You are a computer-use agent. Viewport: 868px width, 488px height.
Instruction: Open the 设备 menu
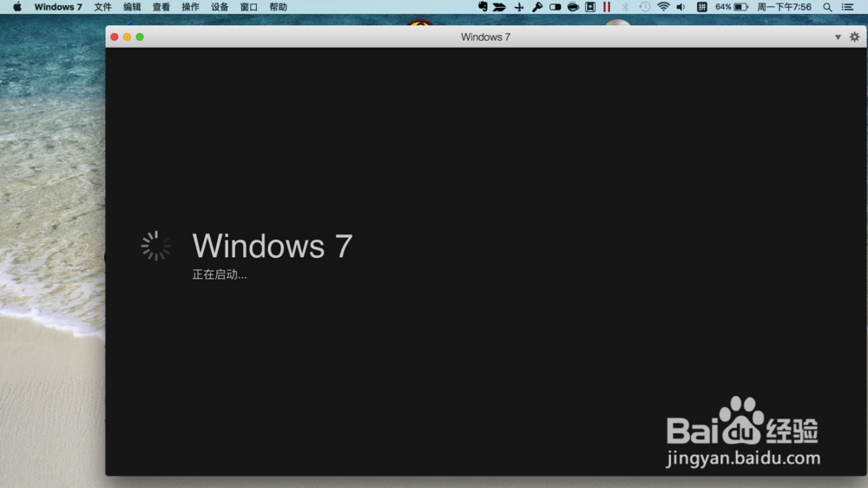point(220,7)
